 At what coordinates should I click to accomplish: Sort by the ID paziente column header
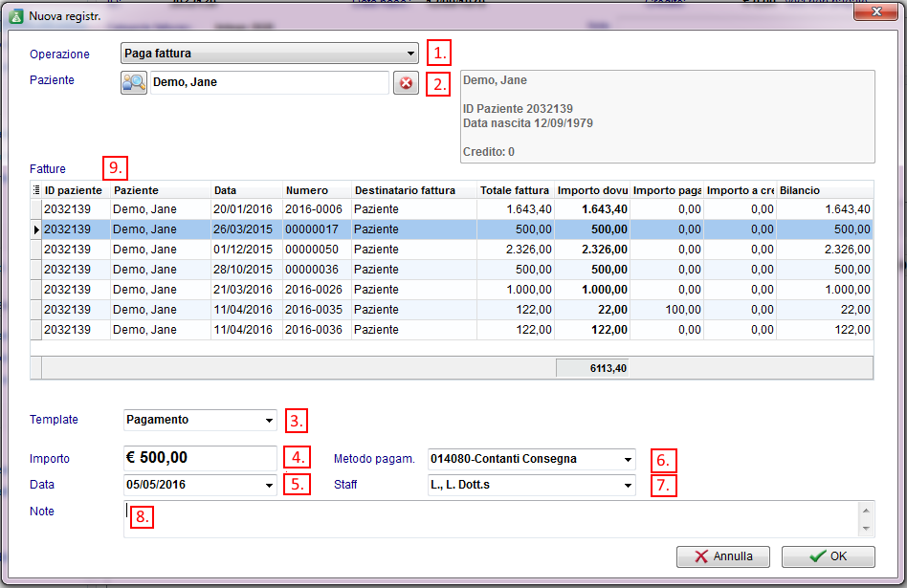coord(74,190)
